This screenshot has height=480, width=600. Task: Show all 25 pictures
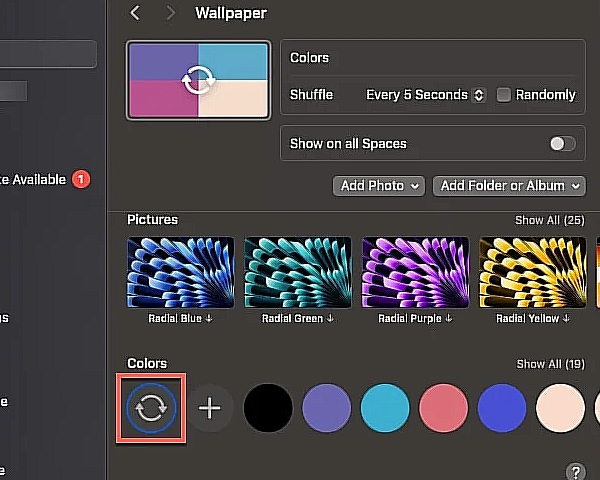click(549, 219)
